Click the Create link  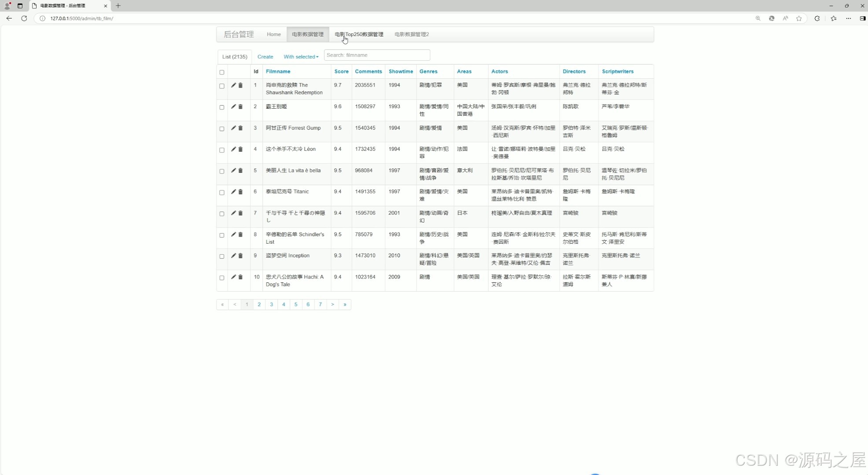(x=265, y=57)
